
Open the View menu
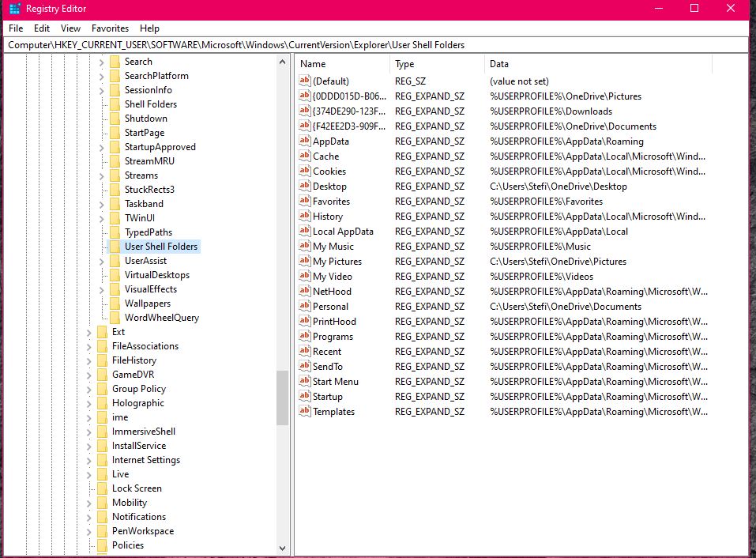point(70,28)
